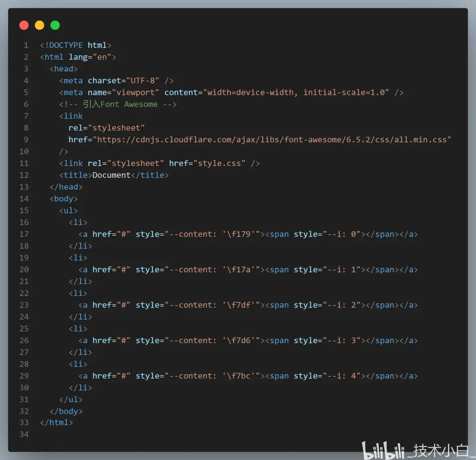The height and width of the screenshot is (460, 476).
Task: Click the anchor line with \f17a
Action: (248, 270)
